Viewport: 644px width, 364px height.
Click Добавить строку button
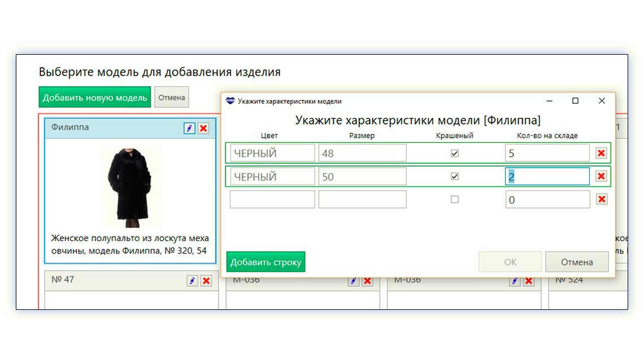(x=266, y=262)
